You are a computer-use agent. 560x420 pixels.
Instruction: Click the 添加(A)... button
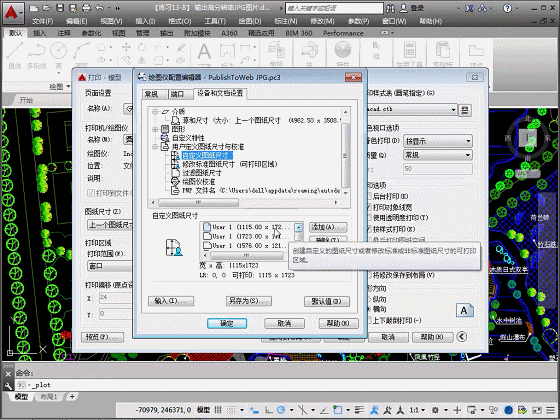328,227
